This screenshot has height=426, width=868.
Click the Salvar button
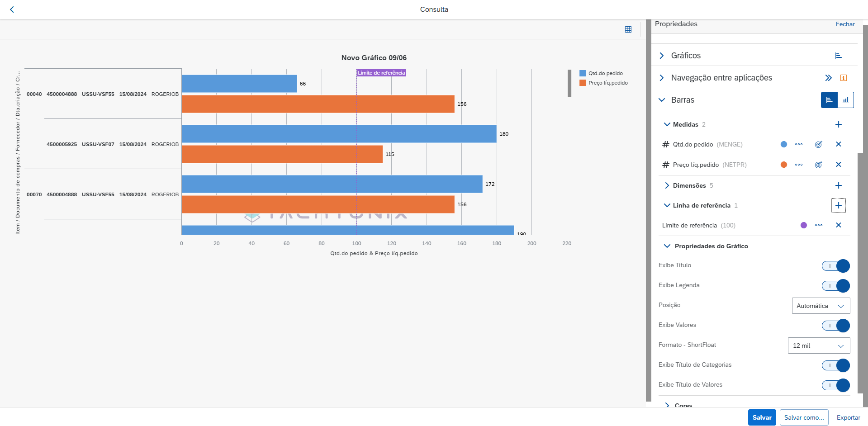point(762,417)
